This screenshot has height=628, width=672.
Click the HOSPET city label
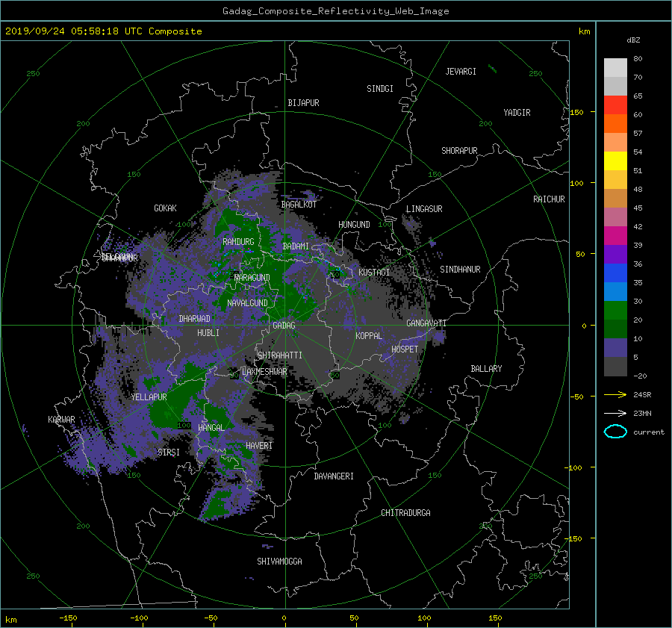click(x=405, y=349)
